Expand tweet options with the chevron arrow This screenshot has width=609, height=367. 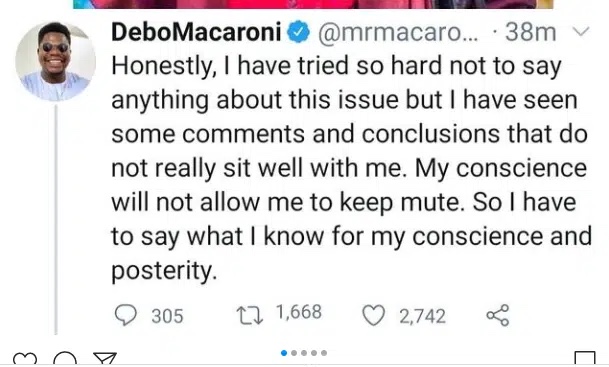pyautogui.click(x=581, y=31)
